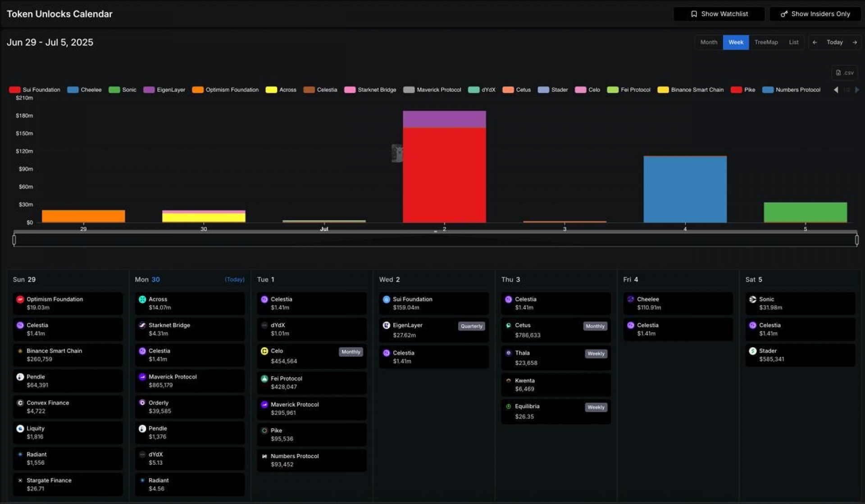Viewport: 865px width, 504px height.
Task: Open Starknet Bridge unlock entry
Action: 190,329
